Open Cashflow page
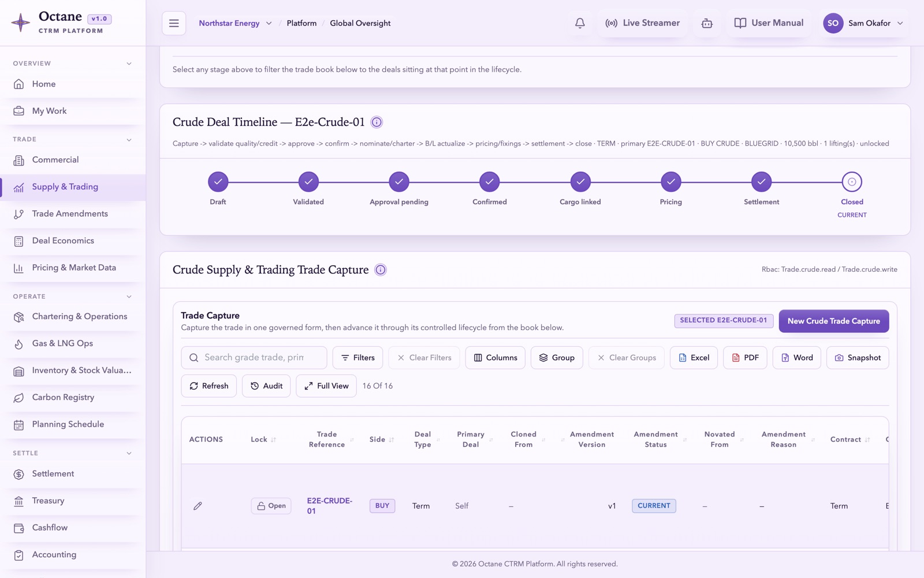 pos(73,528)
